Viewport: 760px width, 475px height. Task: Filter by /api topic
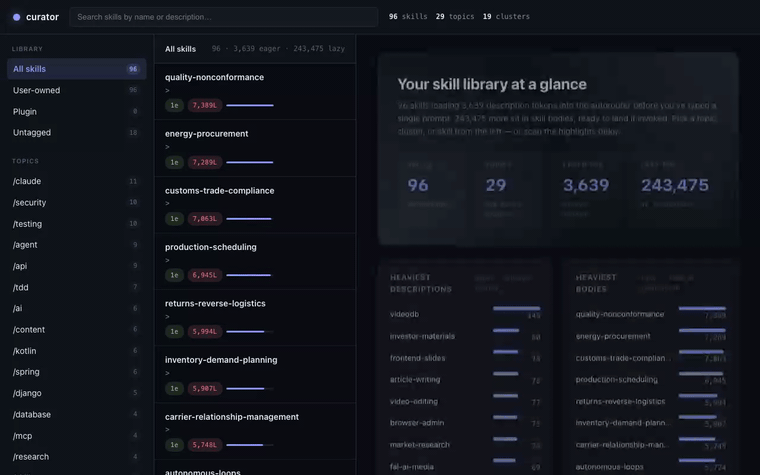point(77,266)
